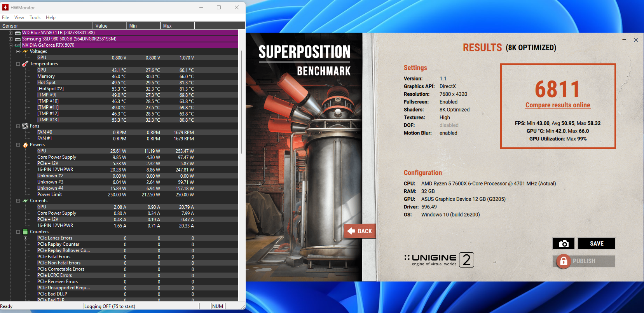The width and height of the screenshot is (644, 313).
Task: Open Compare results online link
Action: tap(558, 105)
